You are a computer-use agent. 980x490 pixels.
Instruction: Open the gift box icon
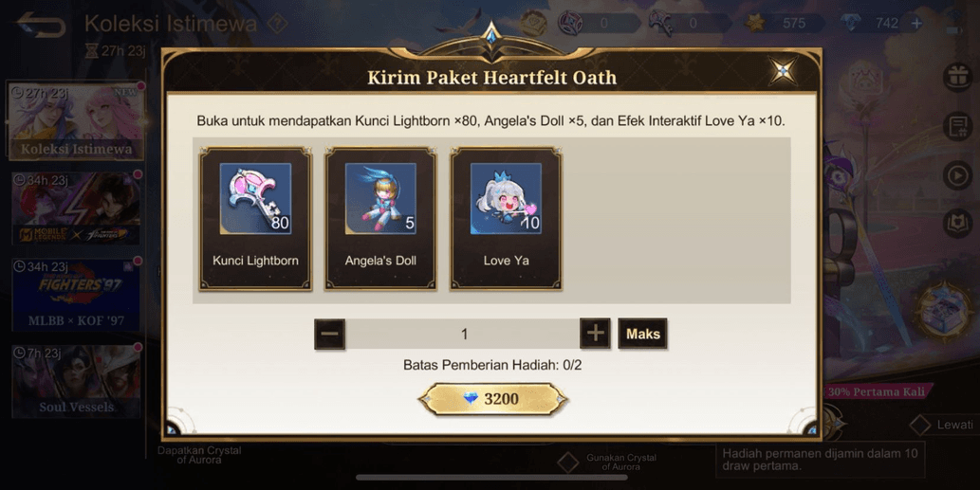click(958, 78)
